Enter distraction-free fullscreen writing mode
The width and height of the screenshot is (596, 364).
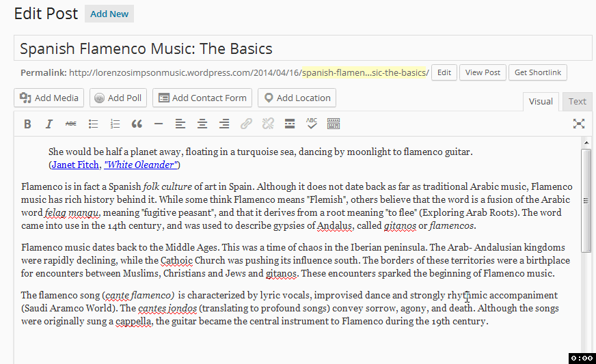[579, 124]
